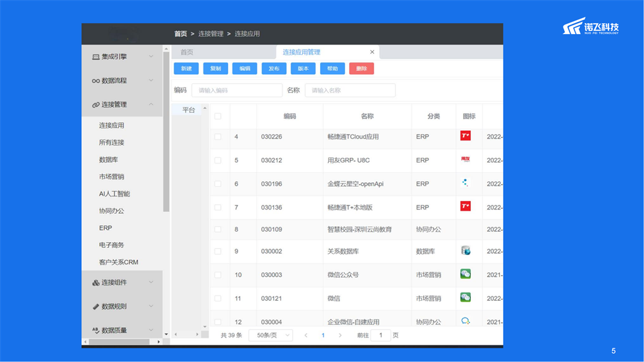Expand the 数据流程 menu chevron

[x=151, y=80]
